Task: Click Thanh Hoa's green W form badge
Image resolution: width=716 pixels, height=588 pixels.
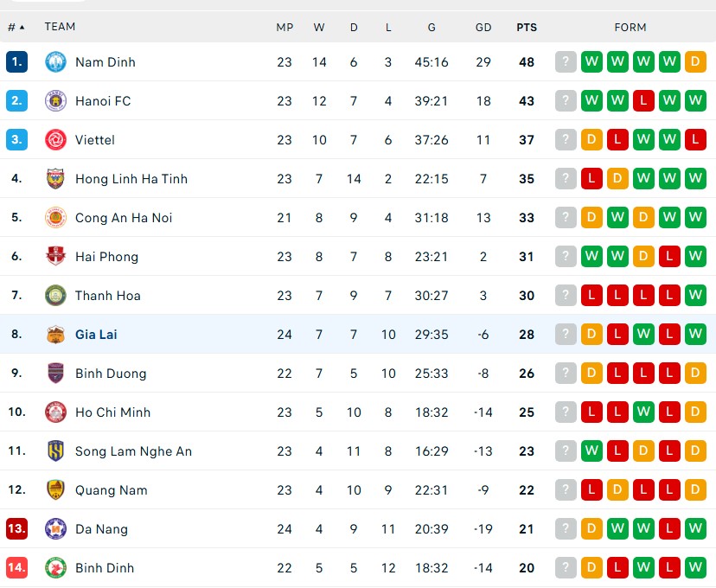Action: click(x=695, y=296)
